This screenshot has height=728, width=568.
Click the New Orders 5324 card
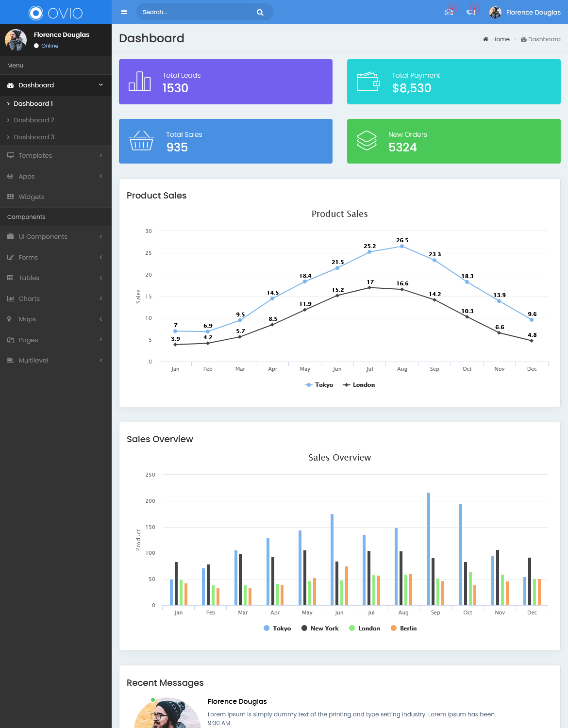tap(454, 141)
